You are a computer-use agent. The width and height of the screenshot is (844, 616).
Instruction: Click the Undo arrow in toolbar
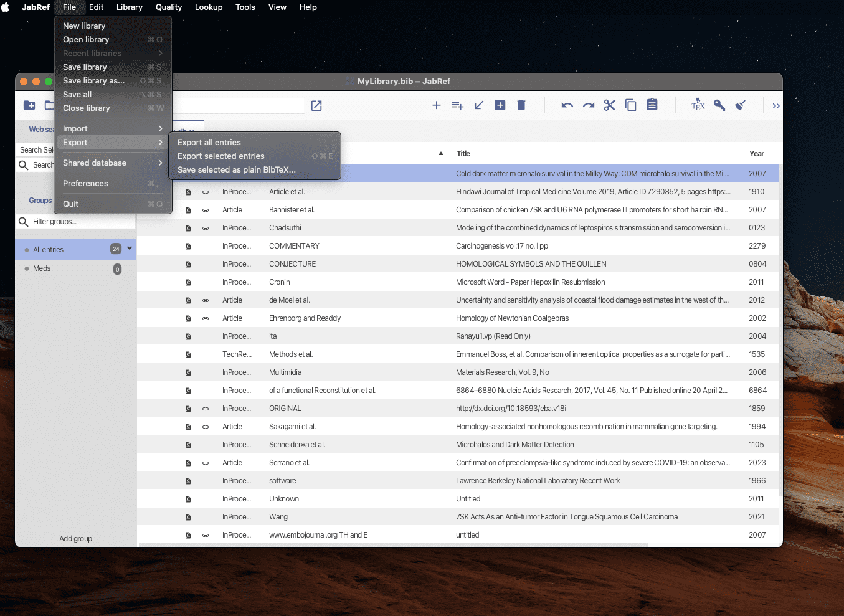pos(567,105)
